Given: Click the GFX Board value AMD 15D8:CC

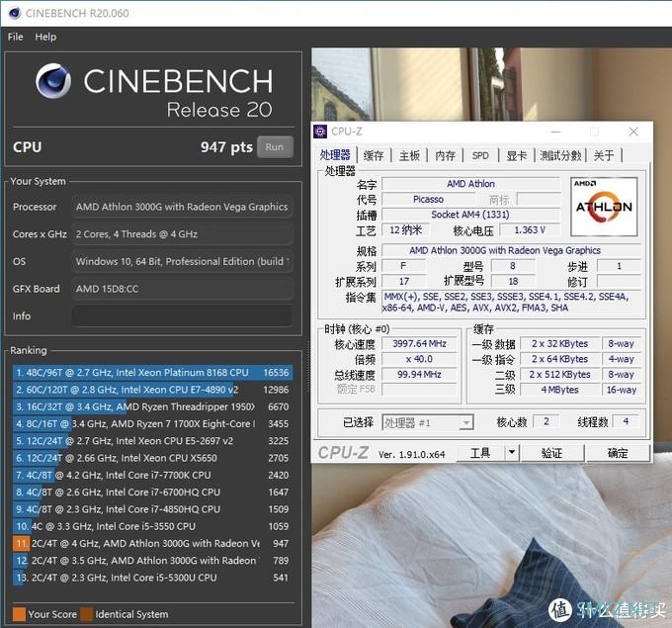Looking at the screenshot, I should pyautogui.click(x=182, y=289).
